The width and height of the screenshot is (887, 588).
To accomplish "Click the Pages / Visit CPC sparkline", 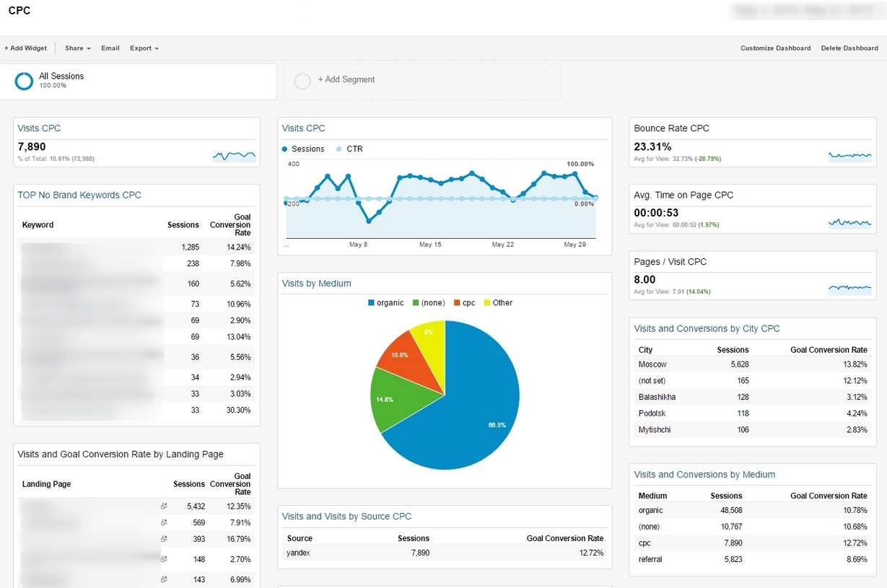I will pos(850,289).
